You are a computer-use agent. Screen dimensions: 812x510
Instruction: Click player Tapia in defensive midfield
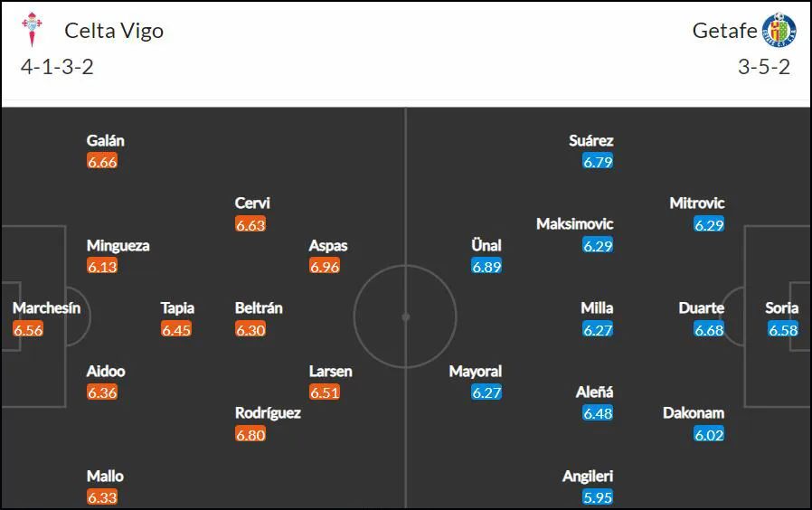coord(177,308)
